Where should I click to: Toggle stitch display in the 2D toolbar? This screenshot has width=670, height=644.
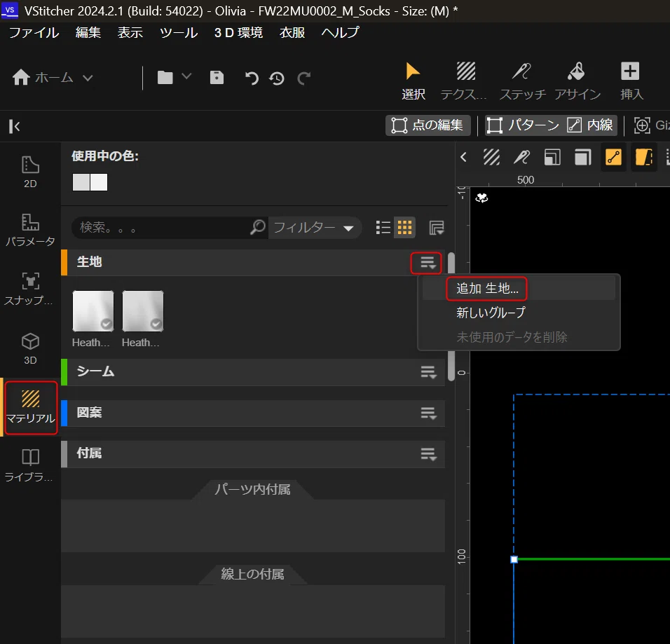point(521,157)
